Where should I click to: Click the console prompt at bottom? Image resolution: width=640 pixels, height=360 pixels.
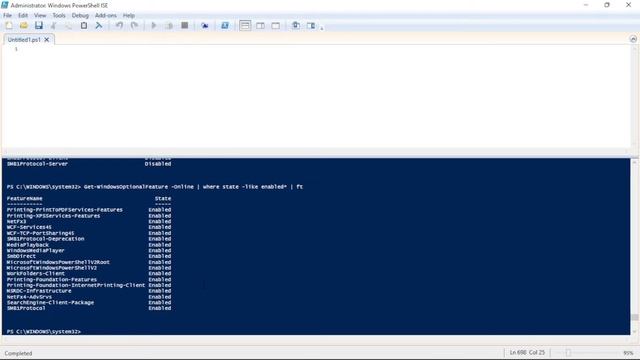click(44, 331)
